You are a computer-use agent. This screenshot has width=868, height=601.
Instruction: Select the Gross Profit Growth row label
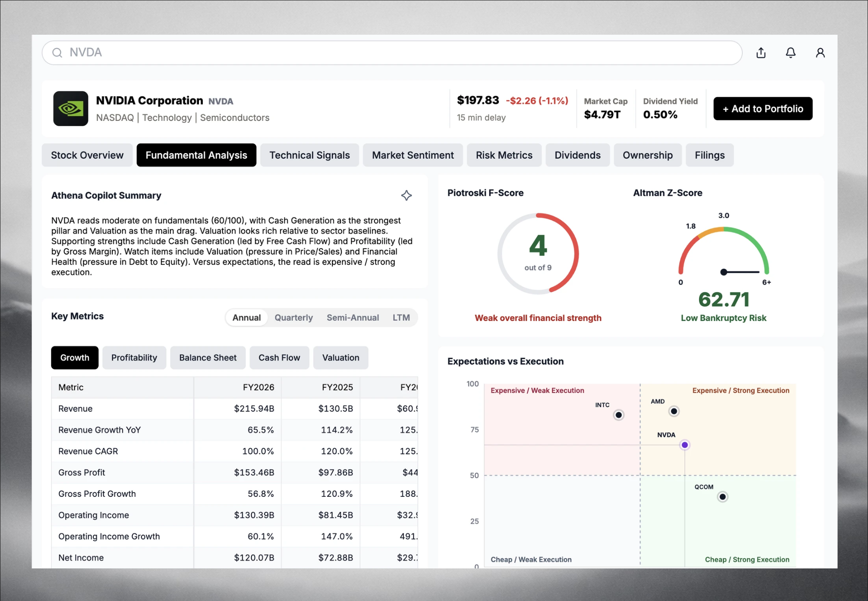pyautogui.click(x=97, y=494)
